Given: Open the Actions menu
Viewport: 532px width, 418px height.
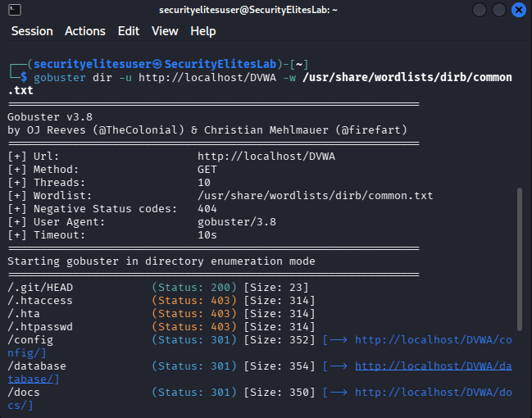Looking at the screenshot, I should tap(85, 31).
